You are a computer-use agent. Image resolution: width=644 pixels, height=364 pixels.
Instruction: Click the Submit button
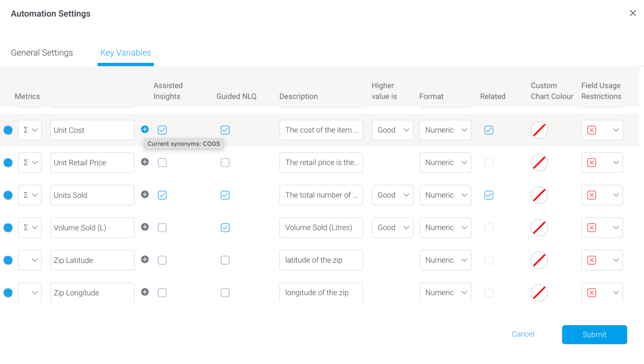(594, 334)
